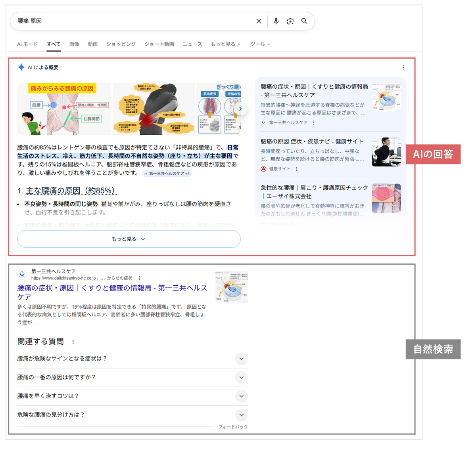The width and height of the screenshot is (476, 449).
Task: Click into the 腰痛 原因 search field
Action: pyautogui.click(x=131, y=21)
